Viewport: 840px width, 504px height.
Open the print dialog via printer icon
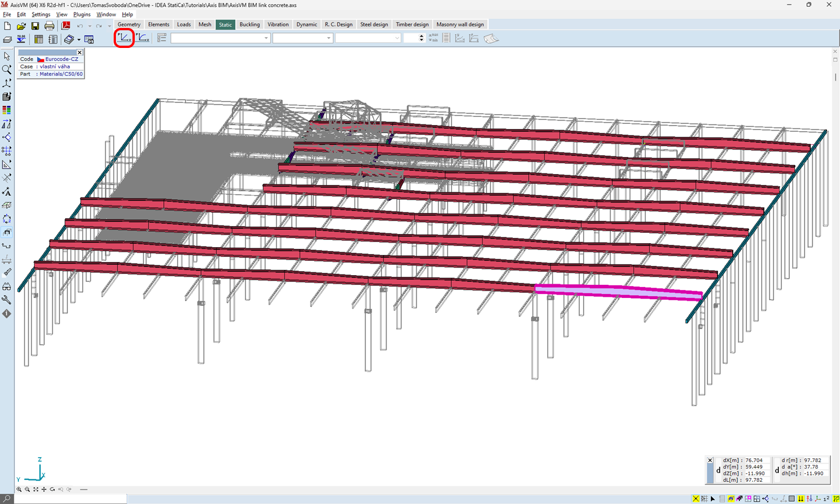tap(50, 26)
